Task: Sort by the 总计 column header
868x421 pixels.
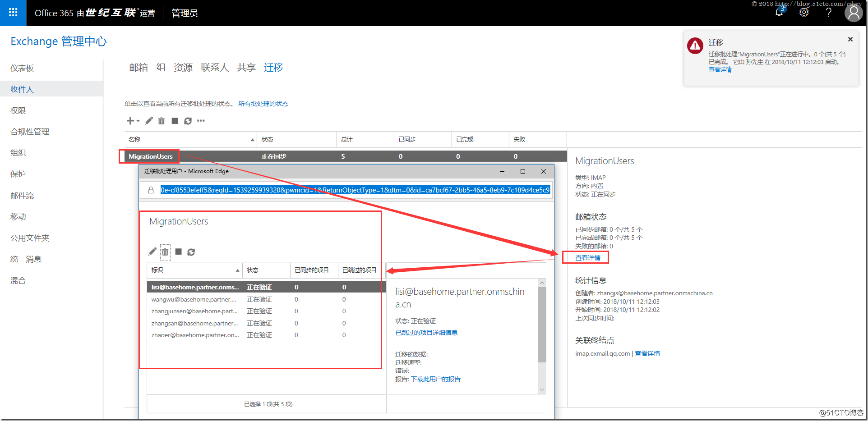Action: tap(365, 139)
